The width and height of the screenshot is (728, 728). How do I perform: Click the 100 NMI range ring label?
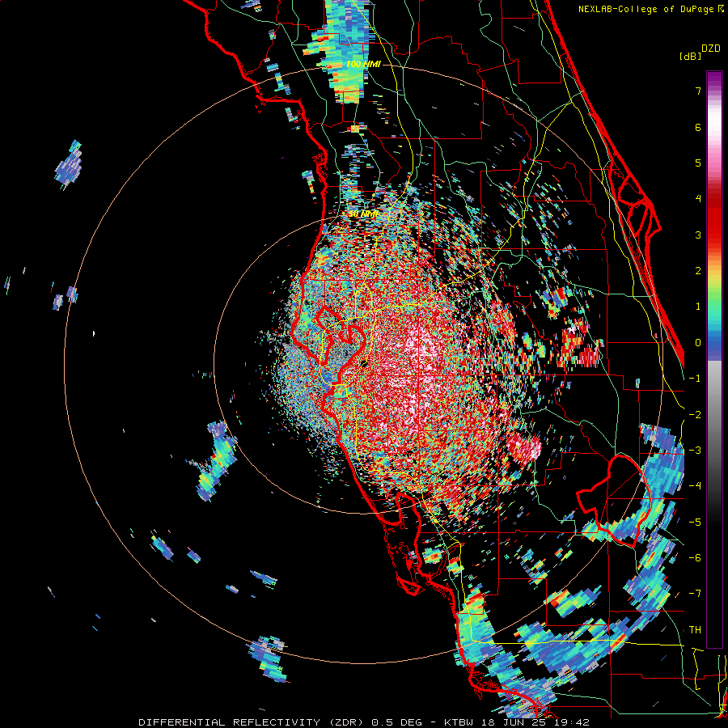pyautogui.click(x=363, y=64)
